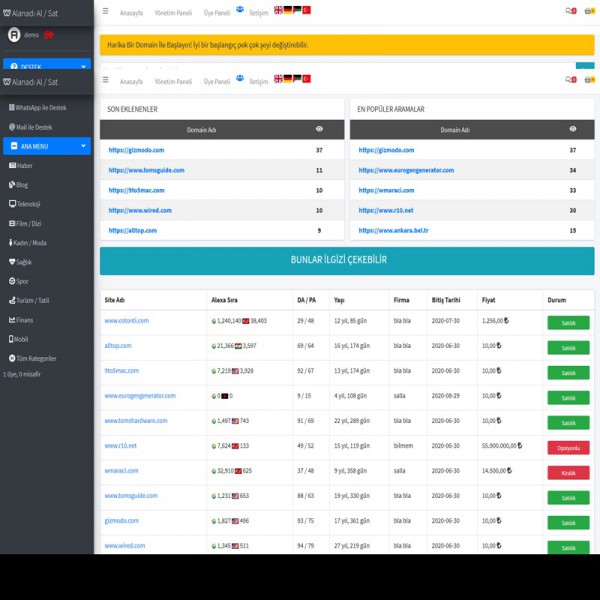Open the Turizm / Tatil category
The image size is (600, 600).
click(x=29, y=300)
